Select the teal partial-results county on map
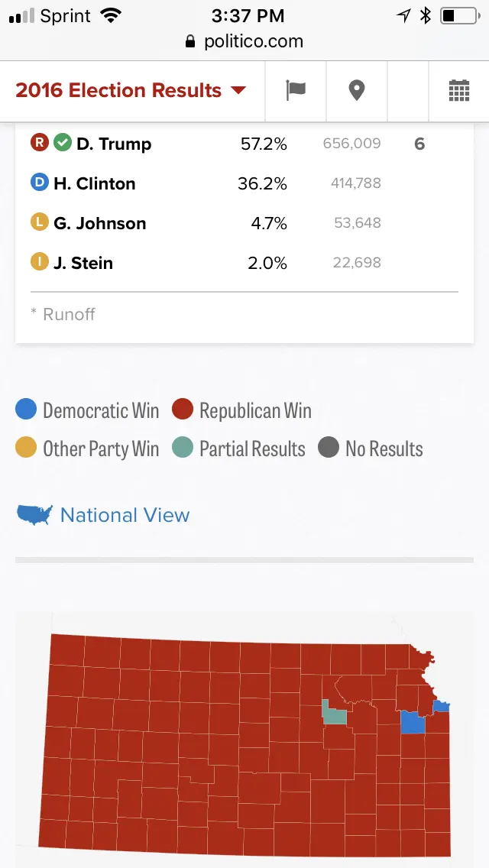 pos(334,714)
